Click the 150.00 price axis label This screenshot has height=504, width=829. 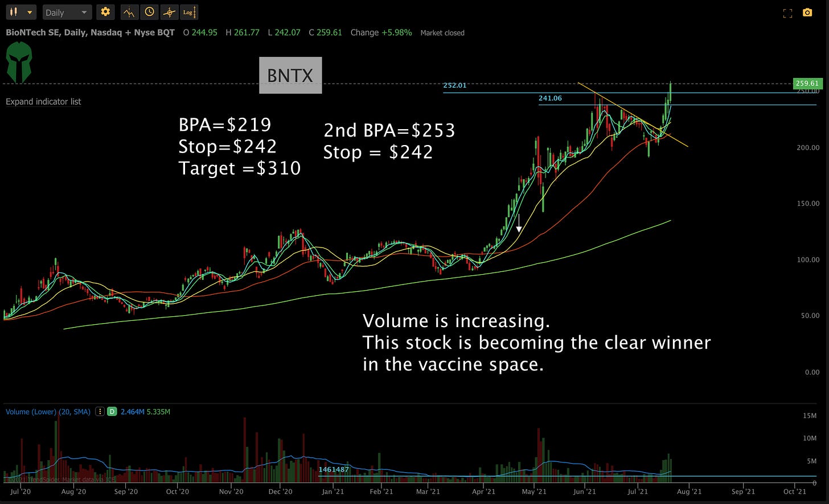(x=808, y=203)
